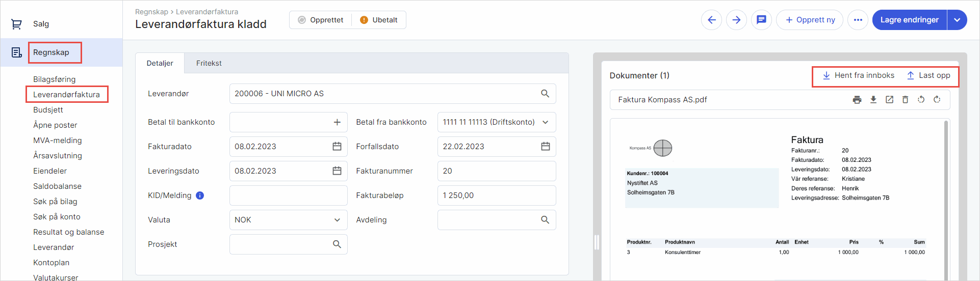980x281 pixels.
Task: Open the Lagre endringer dropdown arrow
Action: click(x=957, y=20)
